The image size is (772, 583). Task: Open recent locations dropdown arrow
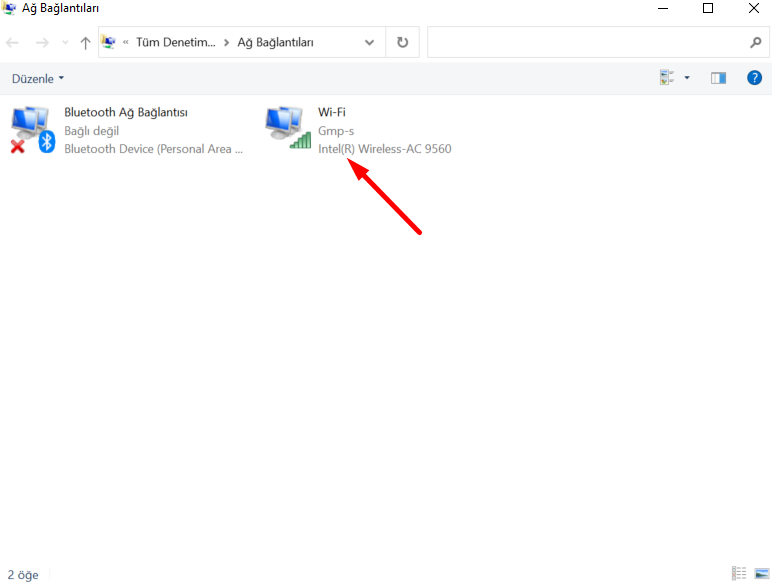[x=65, y=43]
